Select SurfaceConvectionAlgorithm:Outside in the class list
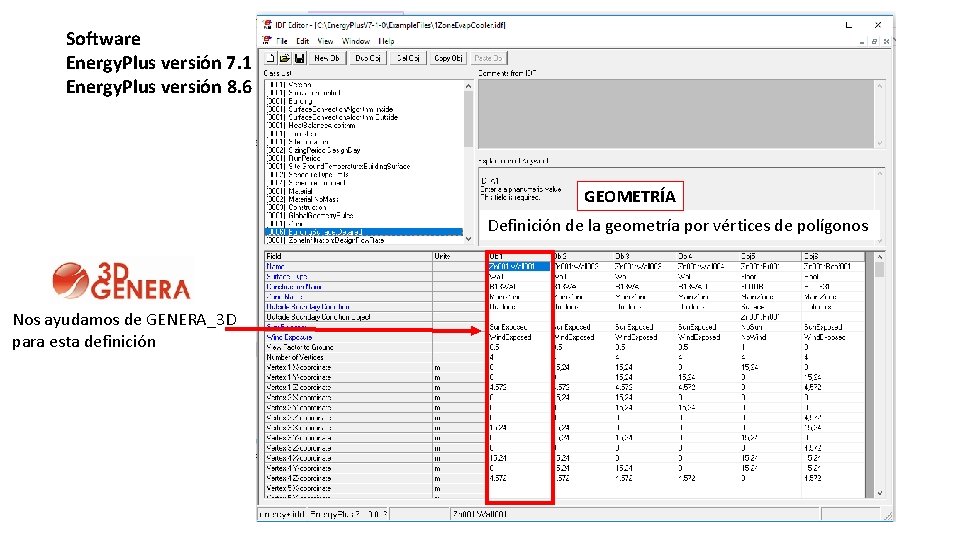 pyautogui.click(x=332, y=117)
